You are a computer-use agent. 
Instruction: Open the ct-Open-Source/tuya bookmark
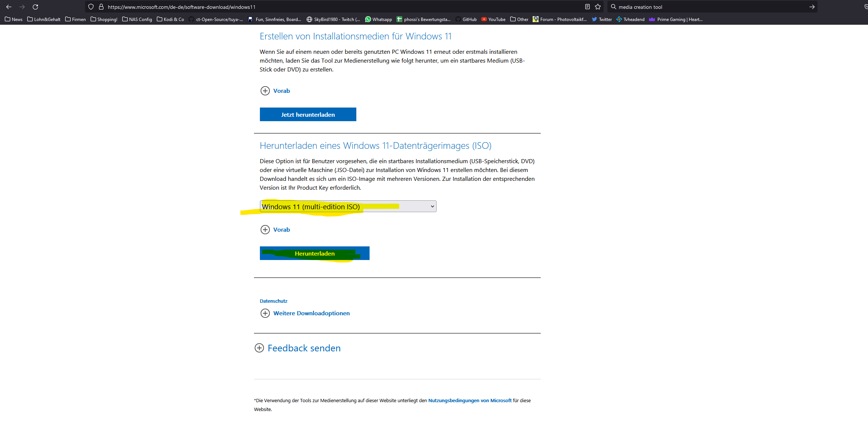tap(216, 19)
